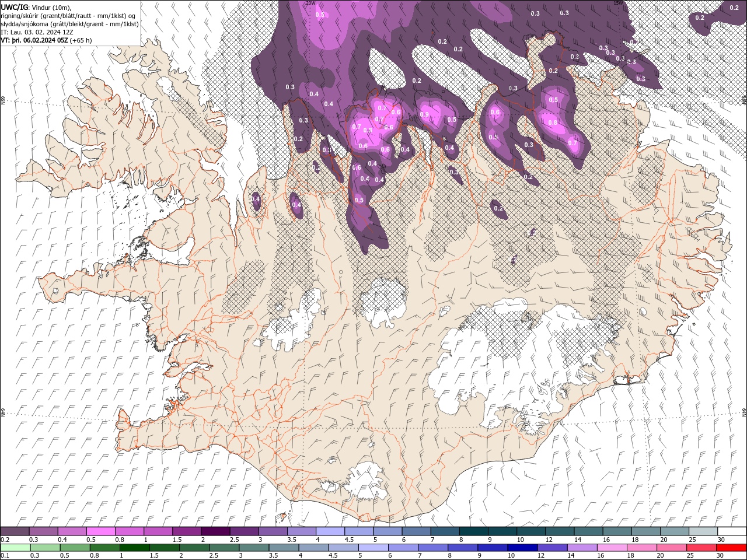Image resolution: width=747 pixels, height=560 pixels.
Task: Click the 64N latitude label on the right edge
Action: [744, 412]
